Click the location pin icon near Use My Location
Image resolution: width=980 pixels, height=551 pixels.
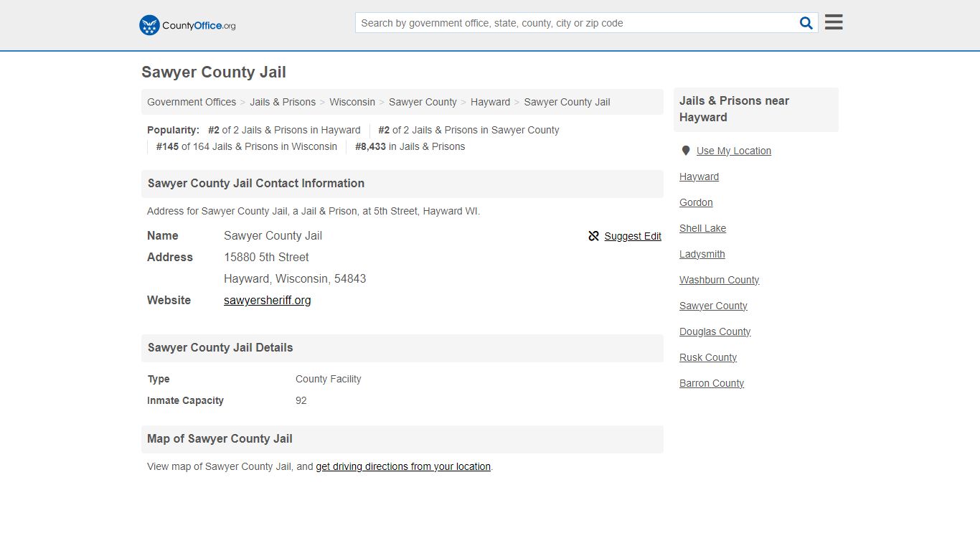tap(685, 151)
